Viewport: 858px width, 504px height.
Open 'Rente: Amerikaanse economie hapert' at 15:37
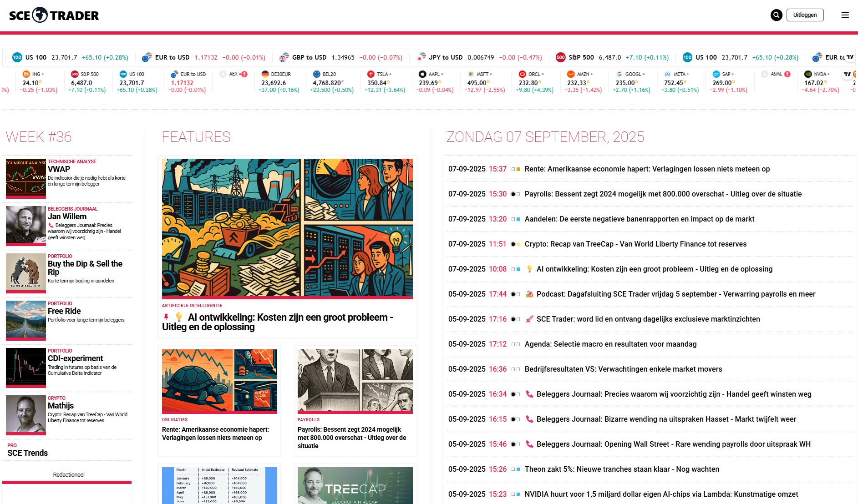pos(647,169)
